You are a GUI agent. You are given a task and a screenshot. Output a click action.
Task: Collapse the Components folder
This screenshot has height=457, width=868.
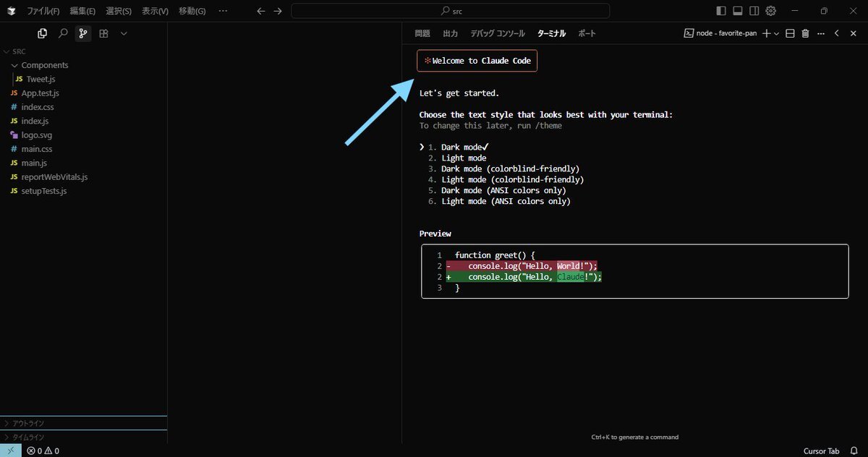tap(83, 65)
